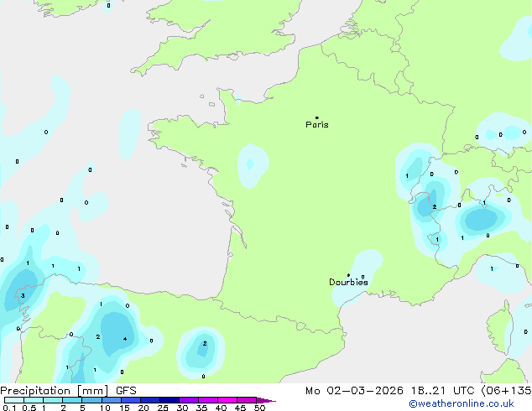Pick the purple swatch between 30 and 35
Image resolution: width=532 pixels, height=411 pixels.
[x=189, y=400]
